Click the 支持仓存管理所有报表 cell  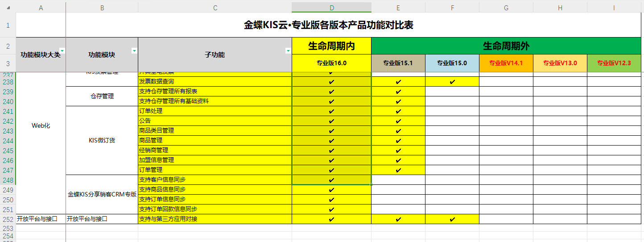pyautogui.click(x=215, y=92)
